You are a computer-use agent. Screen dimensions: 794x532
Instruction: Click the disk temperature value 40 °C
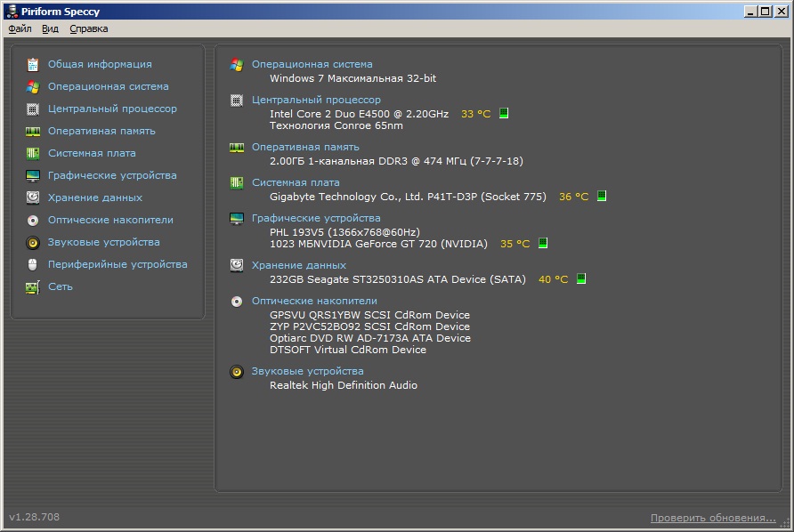point(553,279)
